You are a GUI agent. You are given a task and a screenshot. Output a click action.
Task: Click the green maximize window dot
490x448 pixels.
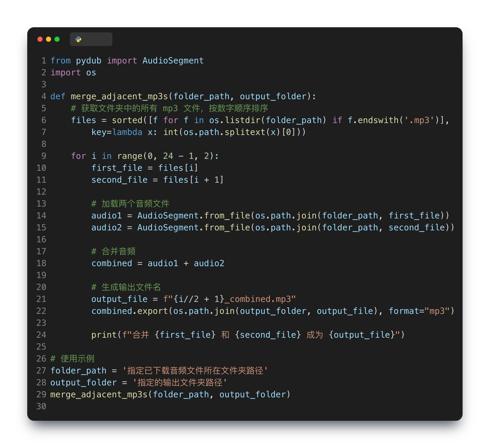pyautogui.click(x=57, y=39)
